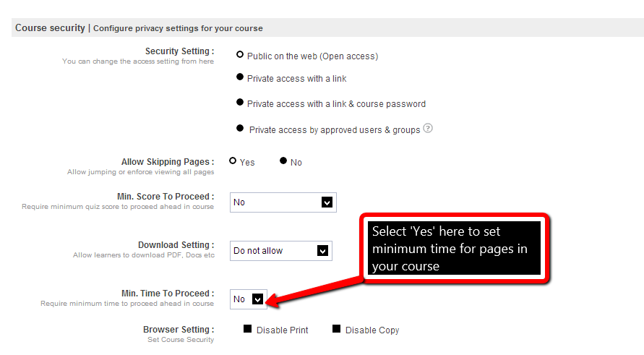Screen dimensions: 644x355
Task: Click the Min. Score To Proceed label
Action: point(165,197)
